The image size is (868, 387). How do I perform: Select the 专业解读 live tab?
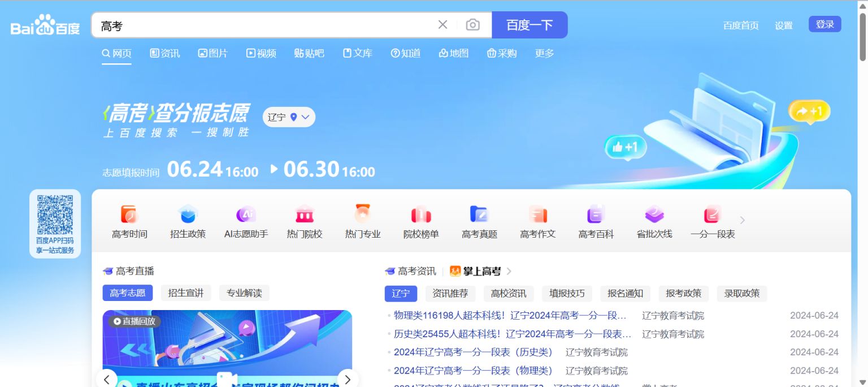click(244, 293)
